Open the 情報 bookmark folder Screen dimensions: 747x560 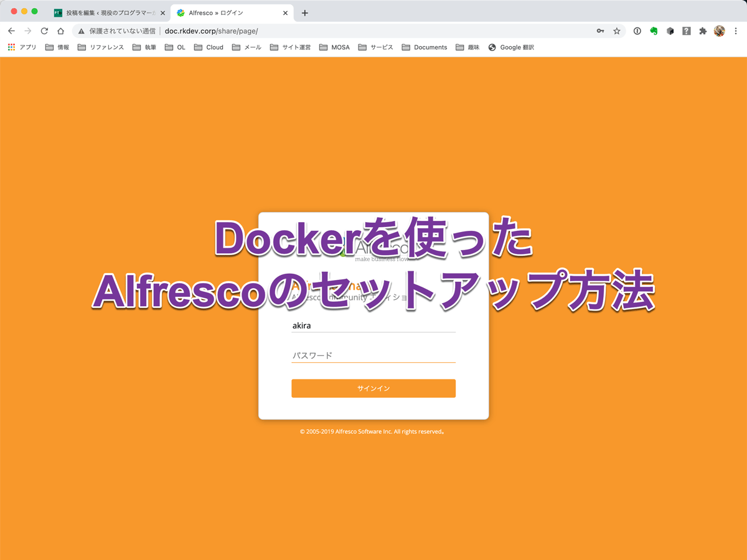click(x=57, y=47)
